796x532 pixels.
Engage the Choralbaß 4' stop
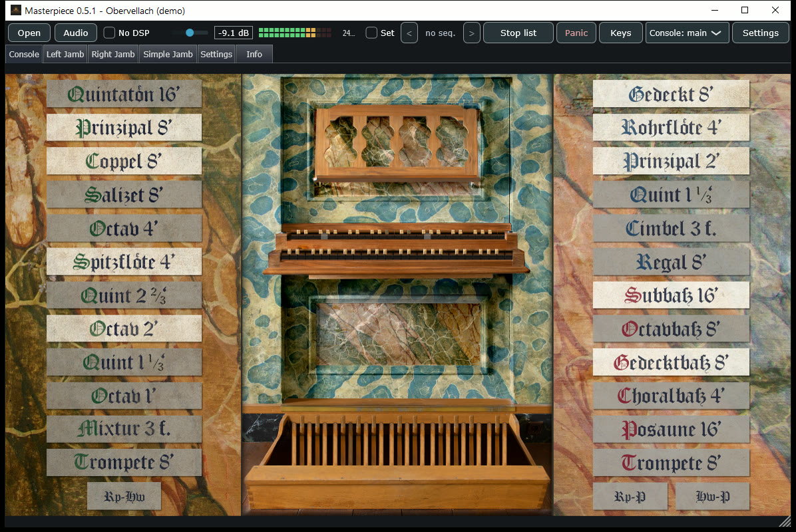[671, 396]
